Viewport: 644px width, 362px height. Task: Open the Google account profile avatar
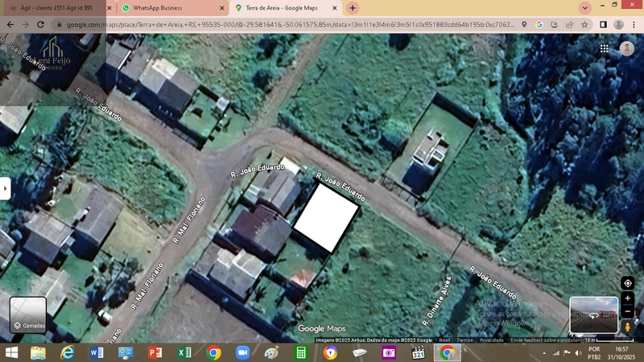(627, 48)
